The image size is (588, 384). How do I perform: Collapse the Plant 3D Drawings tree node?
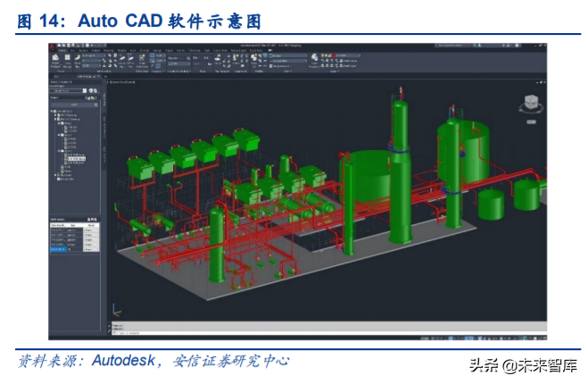coord(55,120)
